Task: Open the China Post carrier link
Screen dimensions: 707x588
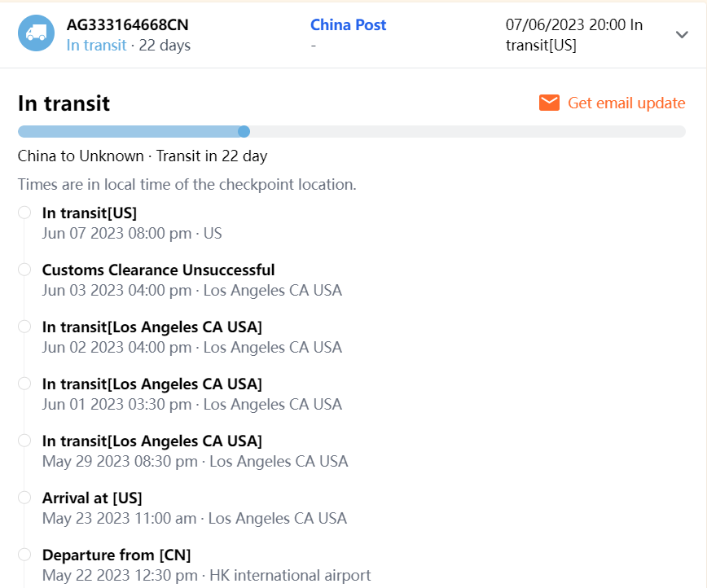Action: tap(348, 24)
